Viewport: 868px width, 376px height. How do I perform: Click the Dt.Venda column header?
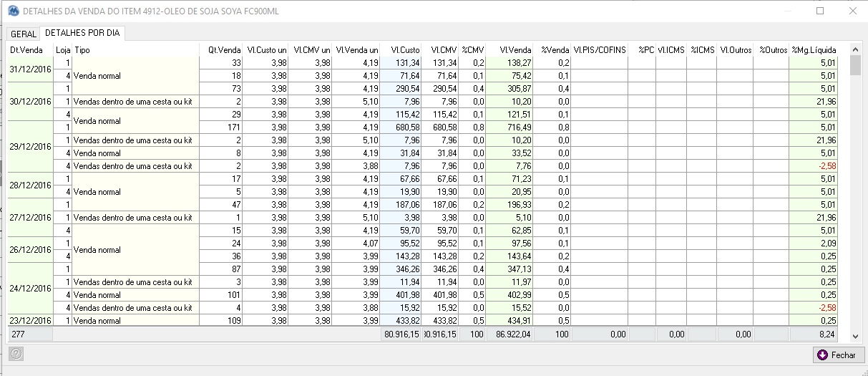pyautogui.click(x=31, y=49)
